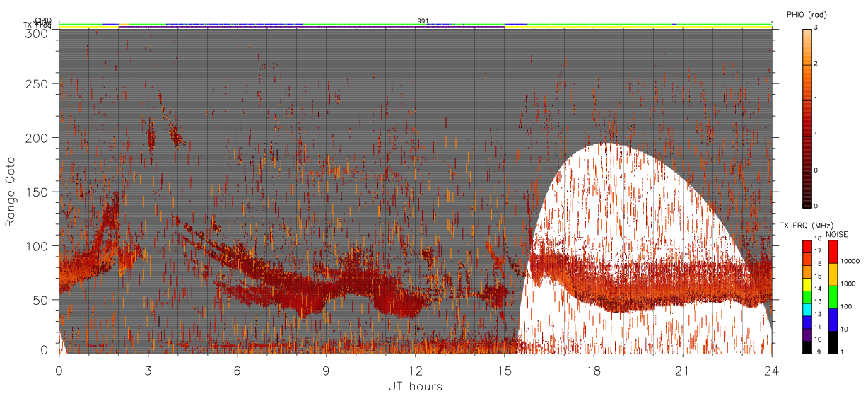Screen dimensions: 868x401
Task: Select the cyan 12-13 MHz TX FRQ swatch
Action: (x=807, y=310)
